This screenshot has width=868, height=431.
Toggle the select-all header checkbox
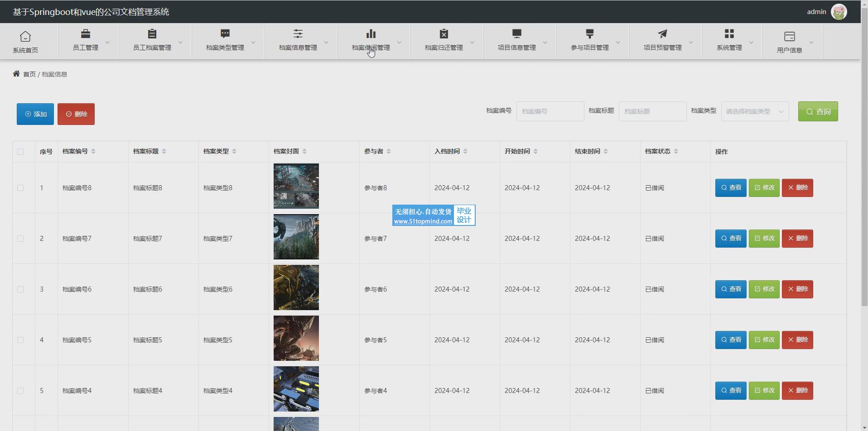pyautogui.click(x=20, y=152)
